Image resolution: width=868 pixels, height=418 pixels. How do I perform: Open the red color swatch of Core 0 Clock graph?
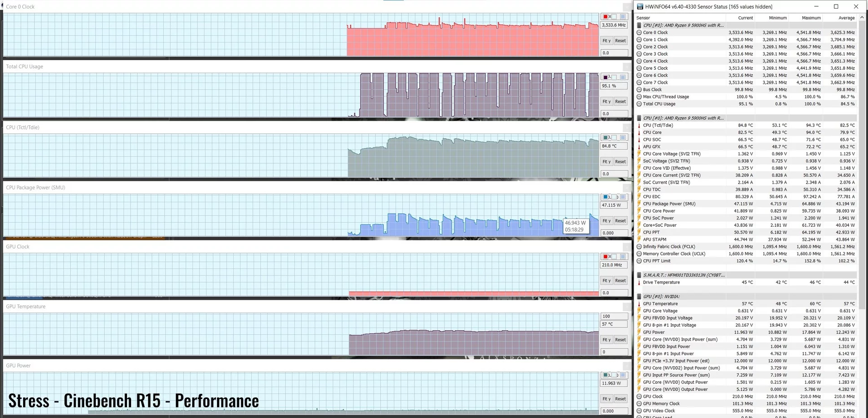(605, 17)
